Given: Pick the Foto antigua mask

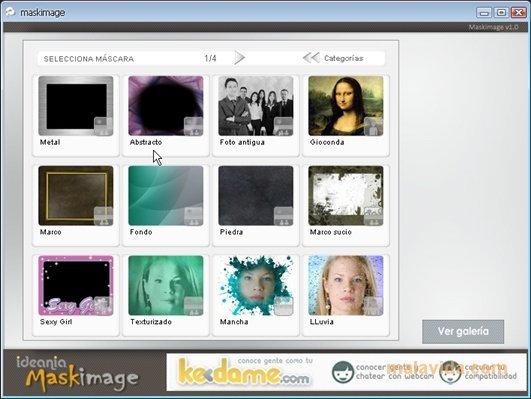Looking at the screenshot, I should [256, 106].
